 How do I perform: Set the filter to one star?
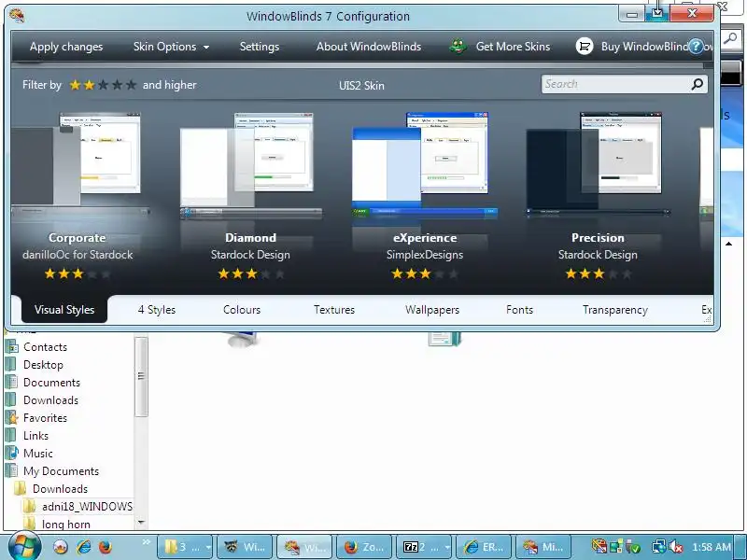[75, 85]
